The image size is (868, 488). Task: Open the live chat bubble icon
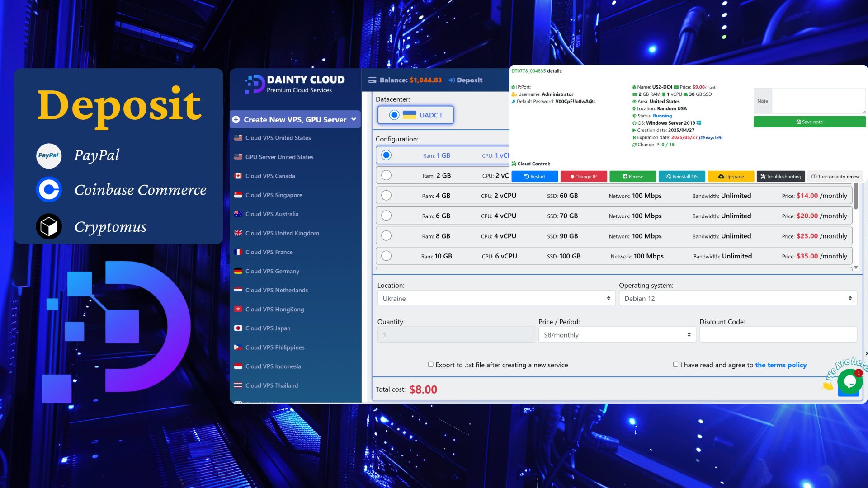(x=850, y=382)
